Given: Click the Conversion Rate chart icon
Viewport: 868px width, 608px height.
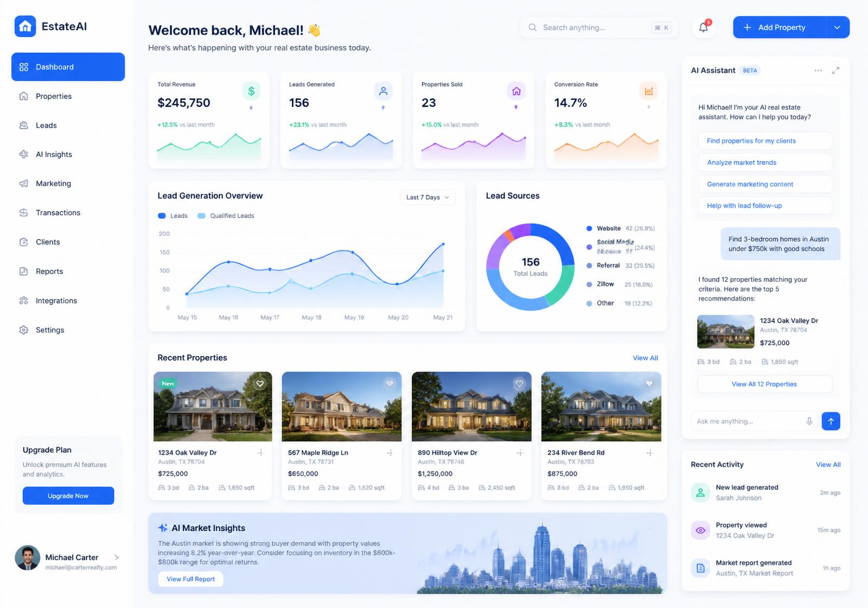Looking at the screenshot, I should click(649, 91).
